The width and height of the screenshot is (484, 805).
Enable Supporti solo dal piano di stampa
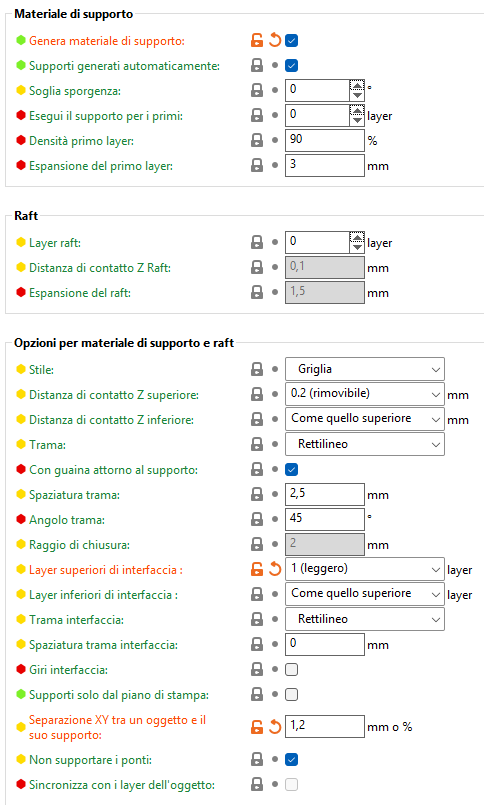click(292, 695)
